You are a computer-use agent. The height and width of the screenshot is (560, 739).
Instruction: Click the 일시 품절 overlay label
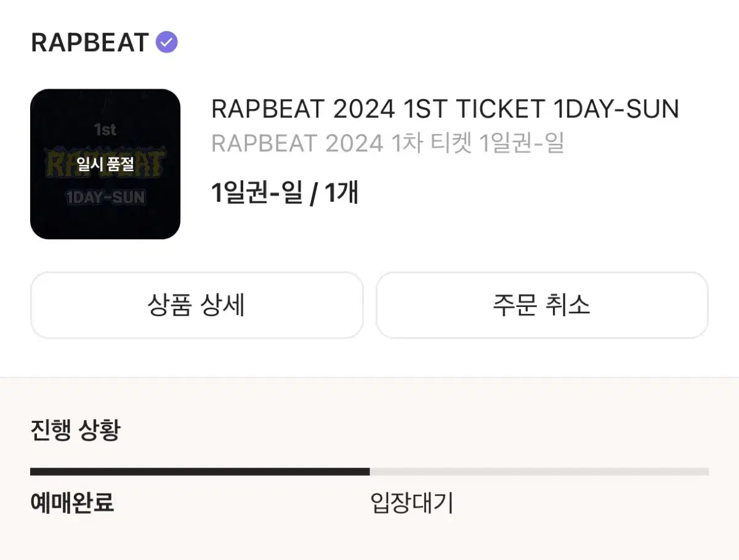(x=105, y=164)
